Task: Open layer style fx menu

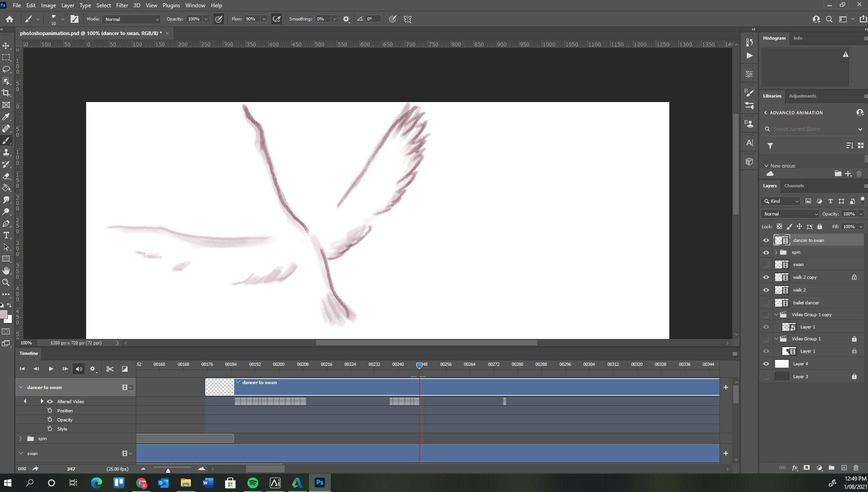Action: click(x=795, y=468)
